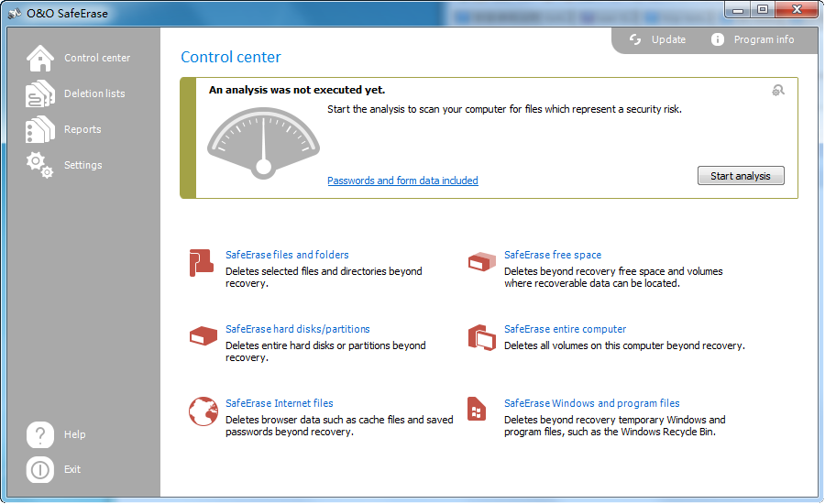The height and width of the screenshot is (504, 825).
Task: Click the SafeErase entire computer icon
Action: click(x=482, y=337)
